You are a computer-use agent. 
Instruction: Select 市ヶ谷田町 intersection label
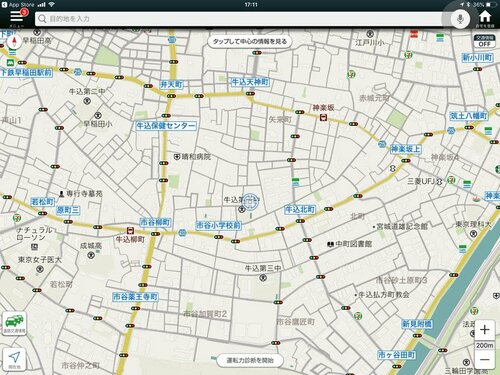396,355
